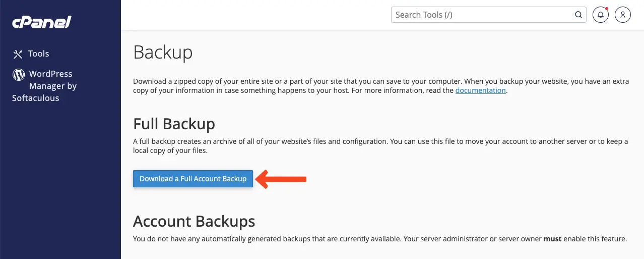
Task: Click the Full Backup section heading
Action: pos(174,124)
